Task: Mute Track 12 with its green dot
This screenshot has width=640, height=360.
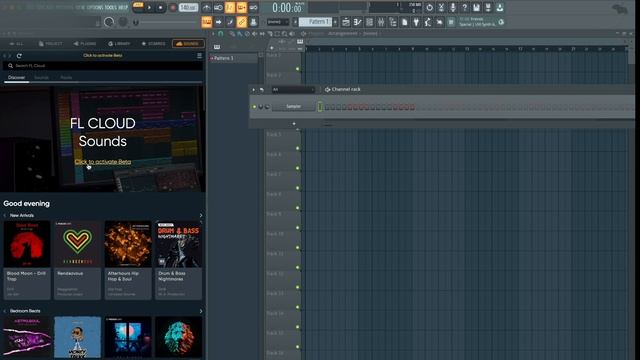Action: [x=298, y=287]
